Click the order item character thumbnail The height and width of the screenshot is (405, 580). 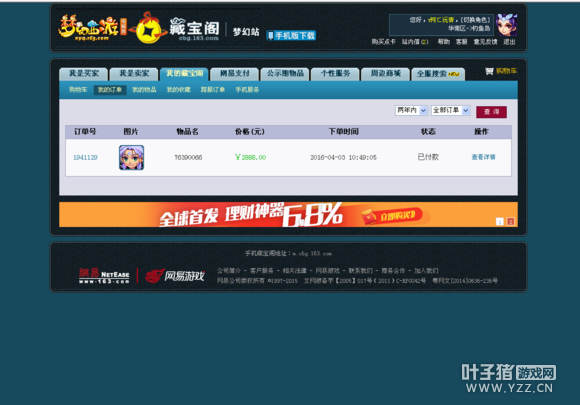[x=131, y=158]
